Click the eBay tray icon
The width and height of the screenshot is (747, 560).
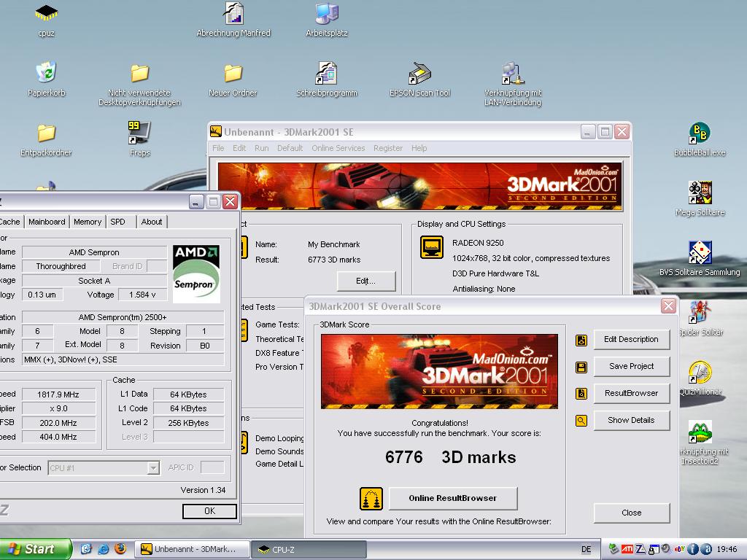(x=679, y=550)
